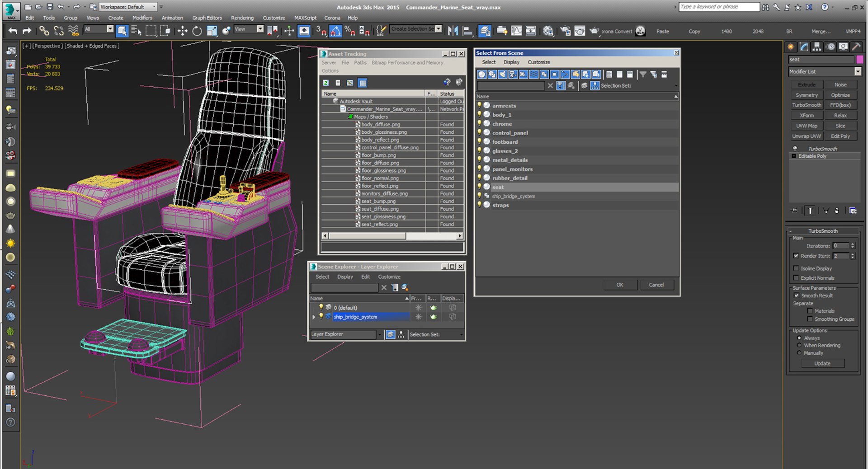868x469 pixels.
Task: Toggle the Smooth Result checkbox
Action: [x=796, y=295]
